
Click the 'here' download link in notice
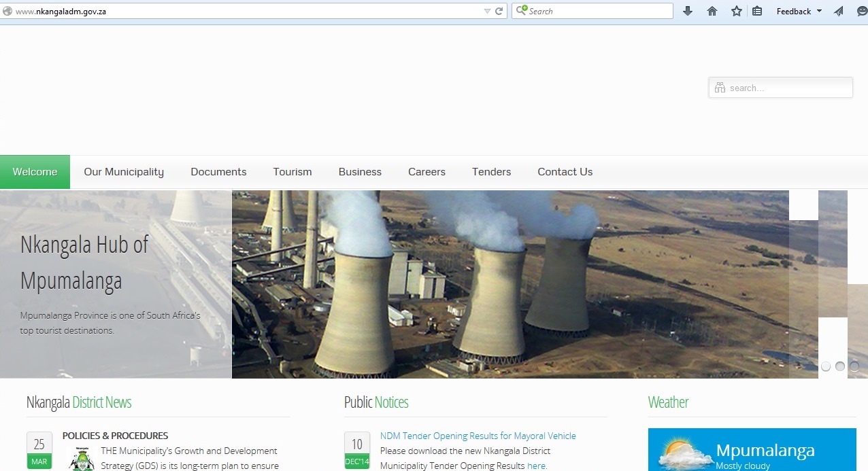coord(536,466)
